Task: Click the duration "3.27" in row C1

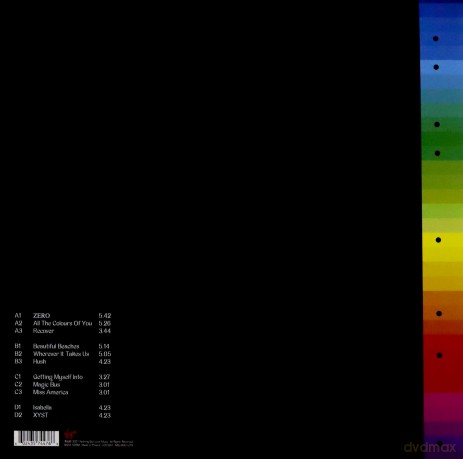Action: pyautogui.click(x=104, y=377)
